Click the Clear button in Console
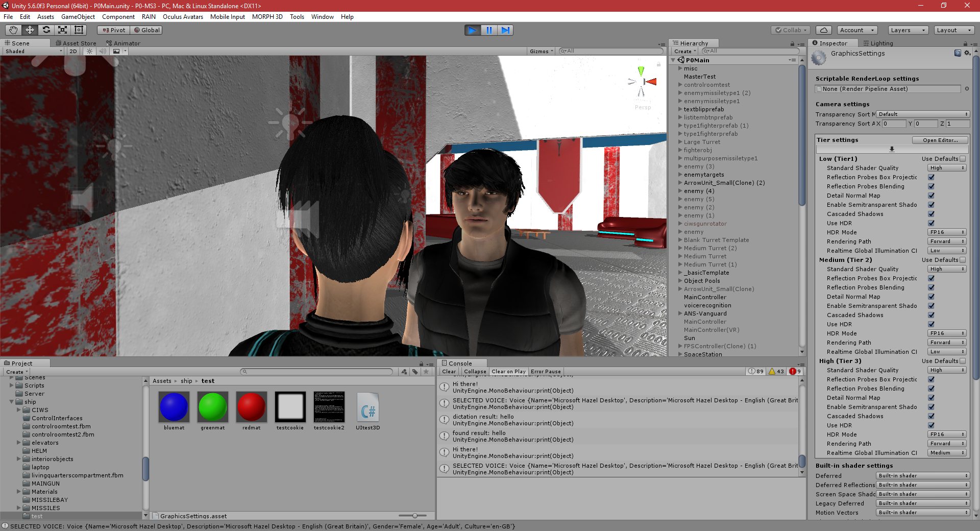980x531 pixels. coord(449,372)
